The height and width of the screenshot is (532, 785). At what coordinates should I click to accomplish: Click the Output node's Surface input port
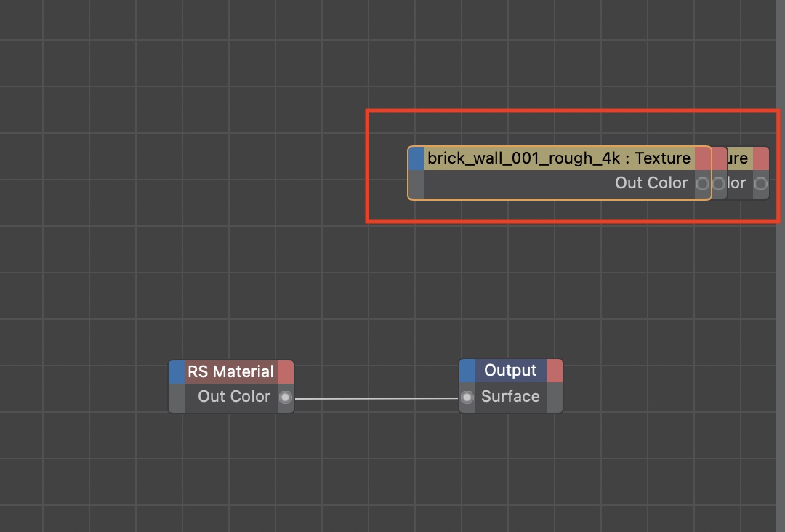click(467, 398)
